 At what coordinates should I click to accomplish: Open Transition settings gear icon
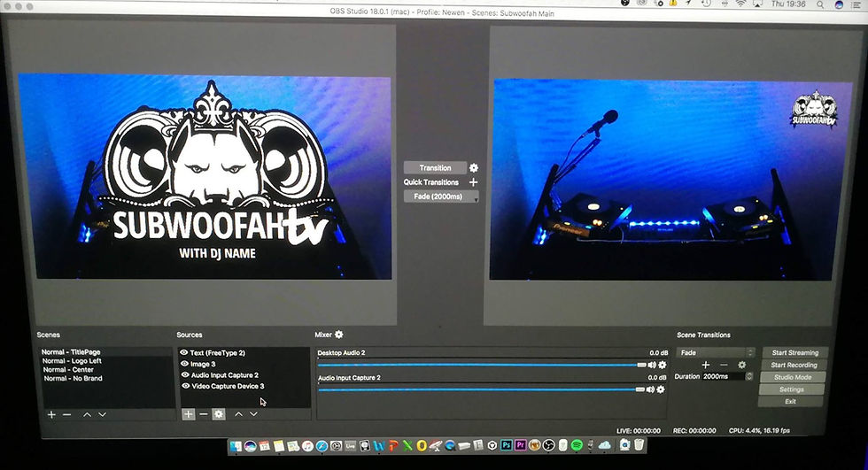point(473,167)
